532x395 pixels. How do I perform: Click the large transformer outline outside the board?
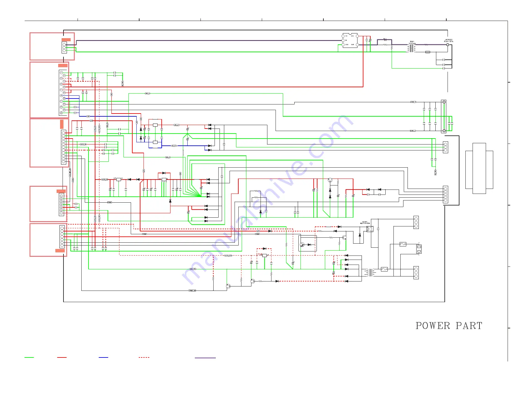click(x=479, y=168)
